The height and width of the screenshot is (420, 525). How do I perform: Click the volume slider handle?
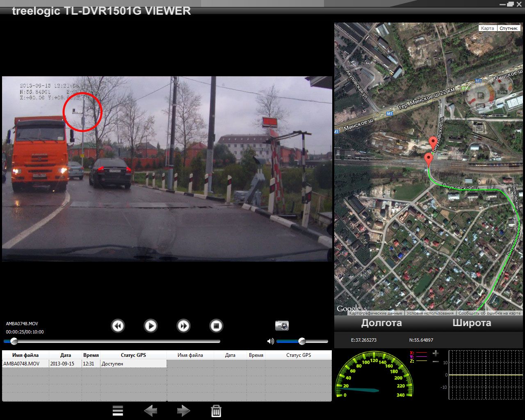302,341
